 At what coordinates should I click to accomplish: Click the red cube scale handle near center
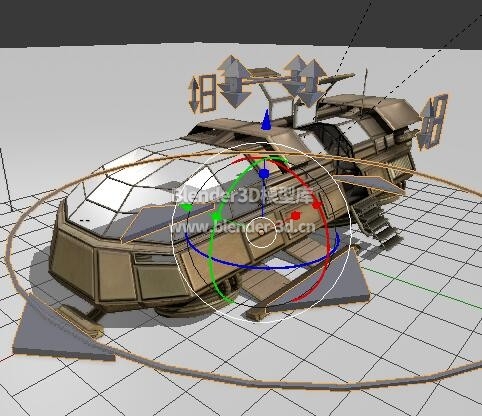[x=296, y=216]
